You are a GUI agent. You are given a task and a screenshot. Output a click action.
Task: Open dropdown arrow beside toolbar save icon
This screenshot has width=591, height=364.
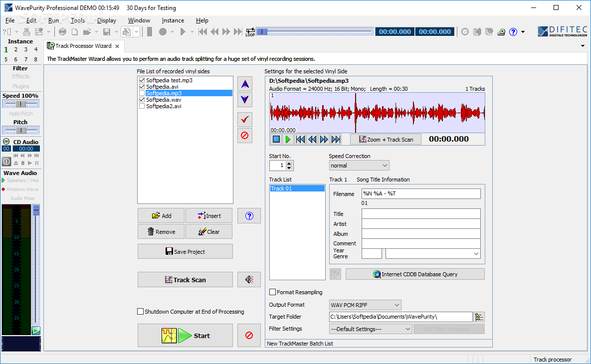116,32
